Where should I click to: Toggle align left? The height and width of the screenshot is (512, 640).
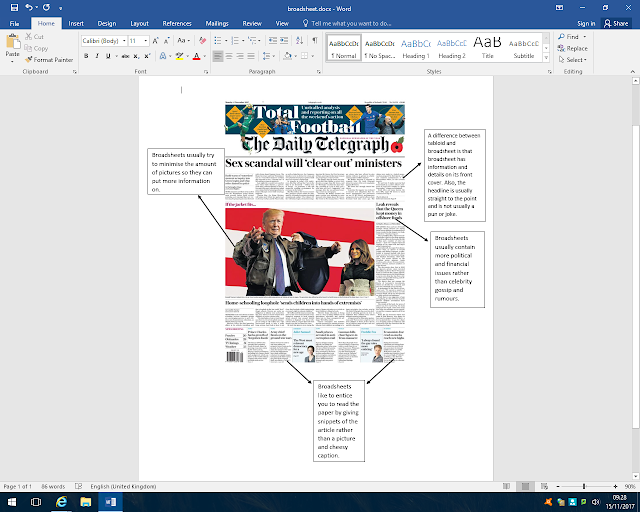click(x=218, y=56)
